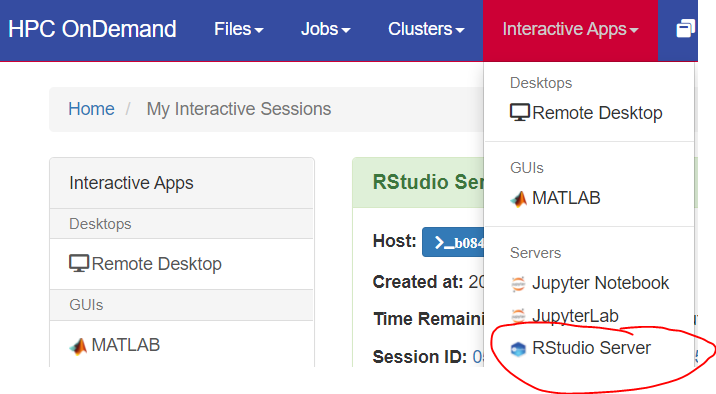
Task: Click the Remote Desktop monitor icon in dropdown
Action: pyautogui.click(x=520, y=112)
